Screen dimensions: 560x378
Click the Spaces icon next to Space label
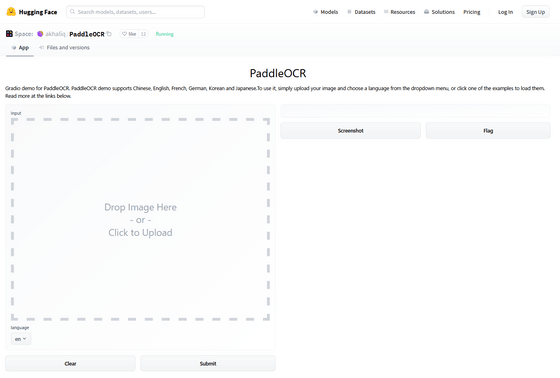pyautogui.click(x=9, y=34)
